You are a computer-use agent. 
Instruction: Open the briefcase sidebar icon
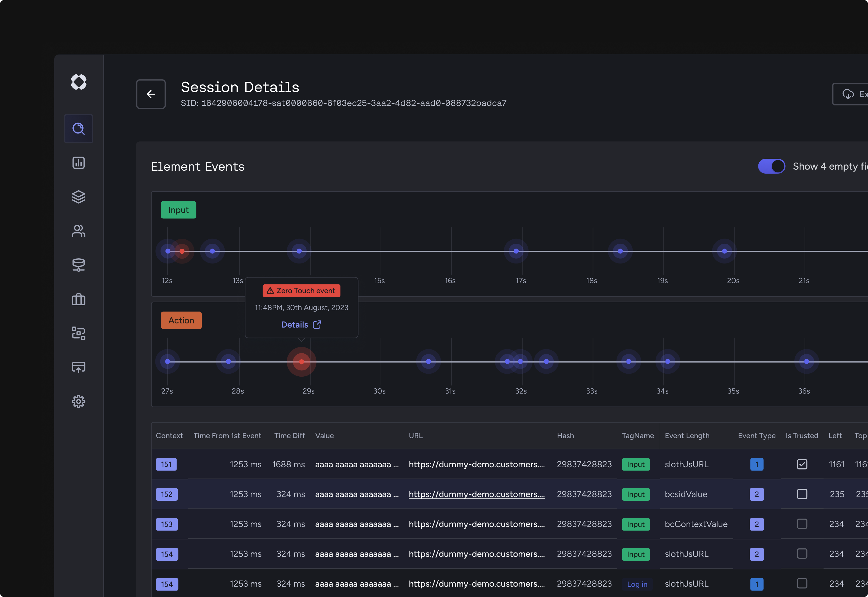(x=78, y=299)
